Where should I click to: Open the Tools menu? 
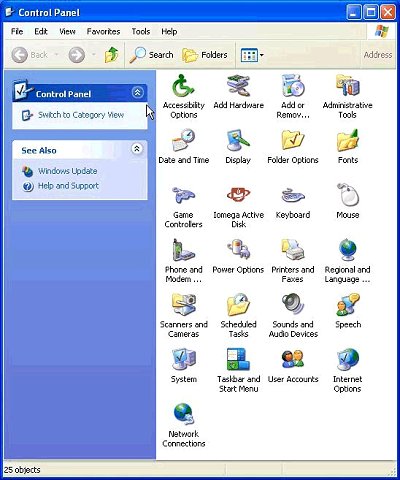point(141,32)
